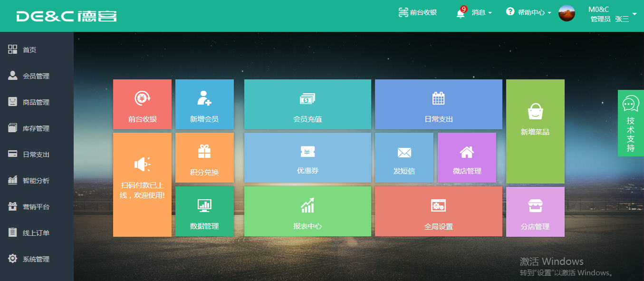The height and width of the screenshot is (281, 644).
Task: Open the 优惠券 tile label
Action: tap(308, 170)
